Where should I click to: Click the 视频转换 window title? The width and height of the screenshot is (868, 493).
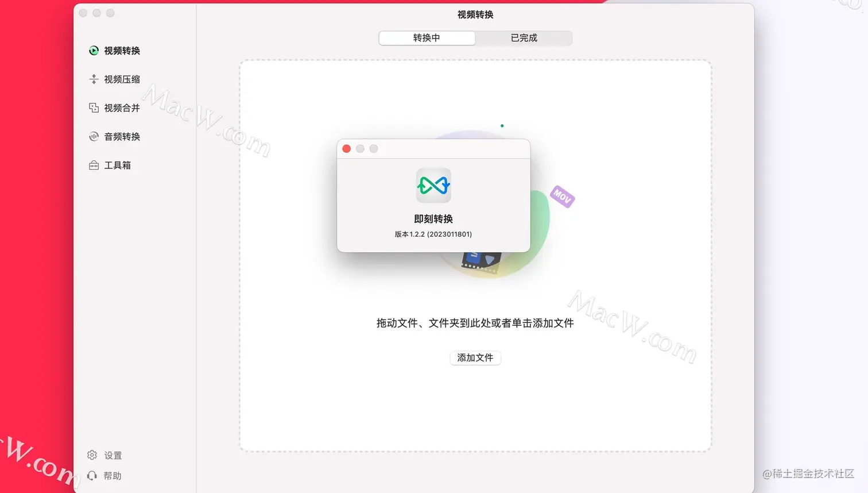tap(475, 15)
